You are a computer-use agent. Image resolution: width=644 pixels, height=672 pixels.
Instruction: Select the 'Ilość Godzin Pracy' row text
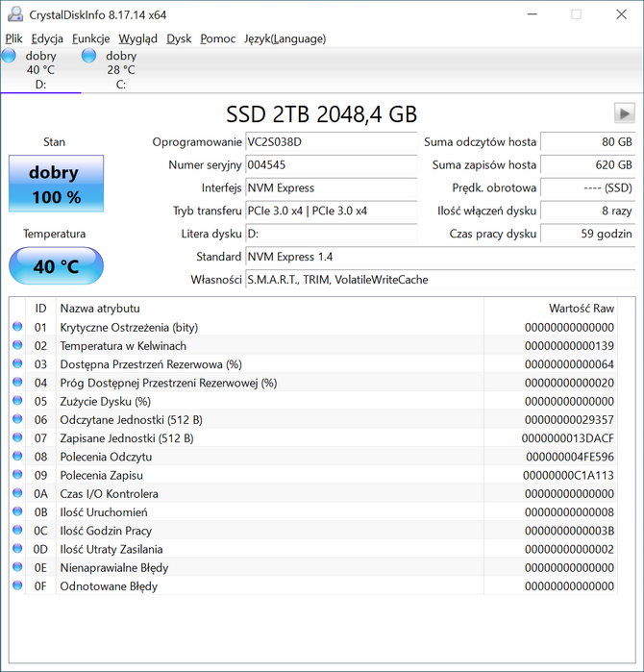click(x=106, y=531)
